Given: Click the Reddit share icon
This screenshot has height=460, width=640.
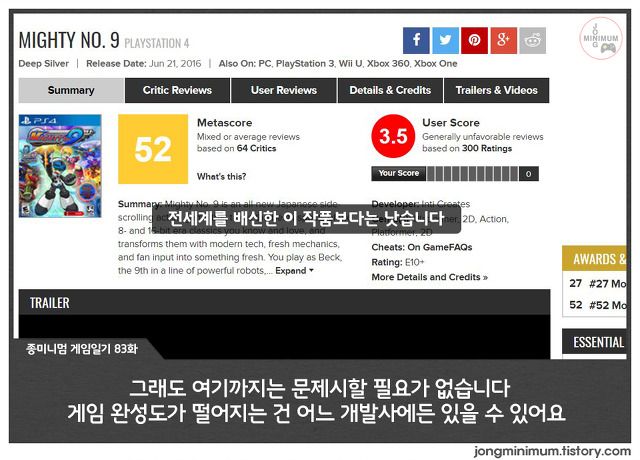Looking at the screenshot, I should tap(533, 40).
